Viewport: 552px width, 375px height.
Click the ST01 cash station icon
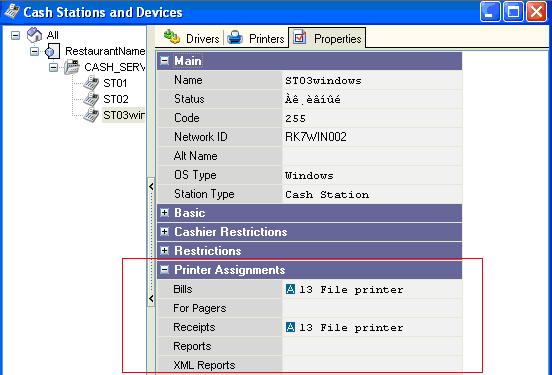(92, 83)
